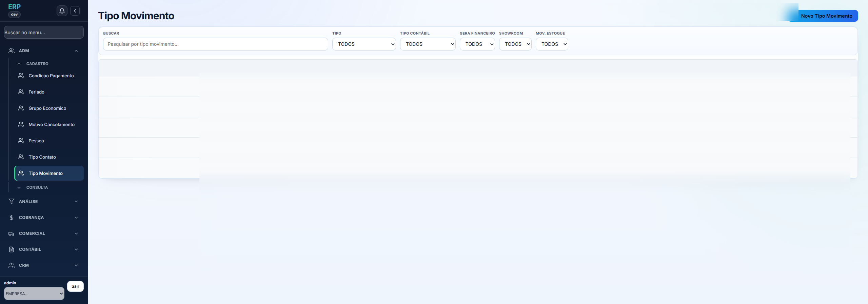The image size is (868, 304).
Task: Click the truck icon beside COMERCIAL
Action: pos(12,234)
